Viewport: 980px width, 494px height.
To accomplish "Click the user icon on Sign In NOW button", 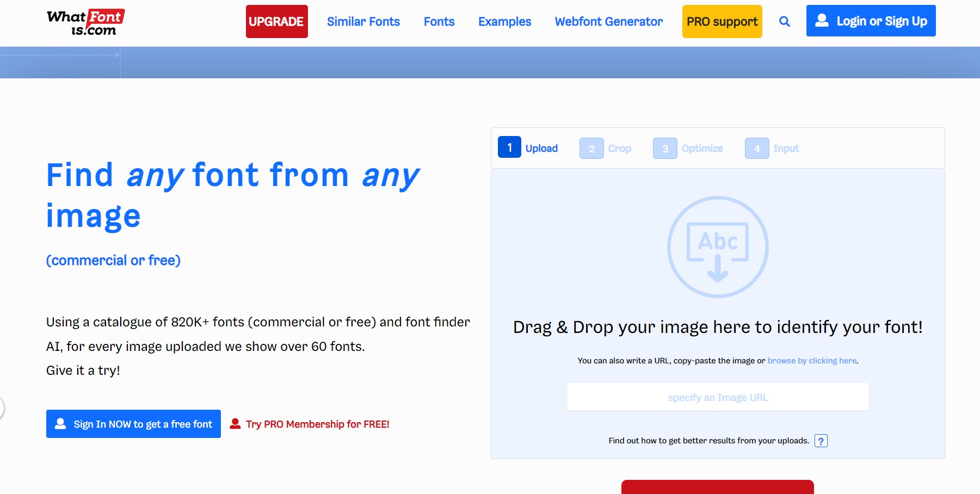I will 60,424.
